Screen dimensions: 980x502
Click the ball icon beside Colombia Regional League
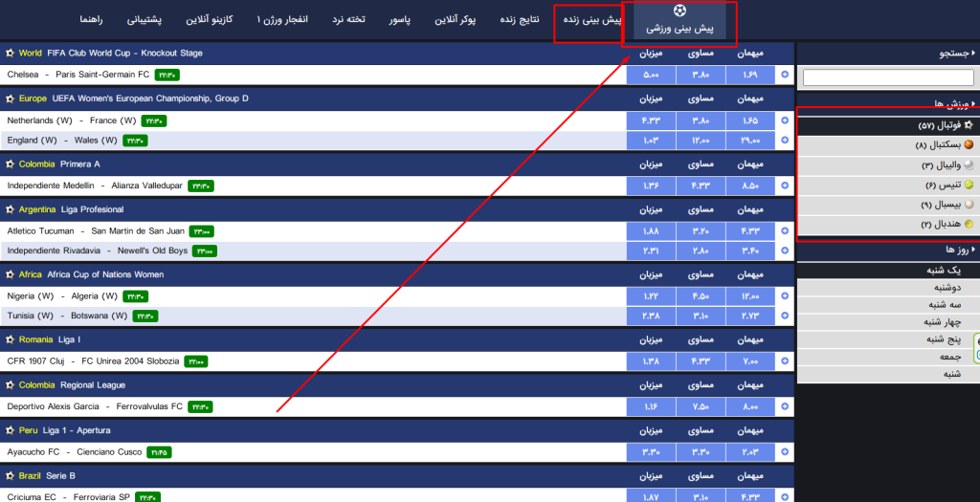(x=10, y=385)
